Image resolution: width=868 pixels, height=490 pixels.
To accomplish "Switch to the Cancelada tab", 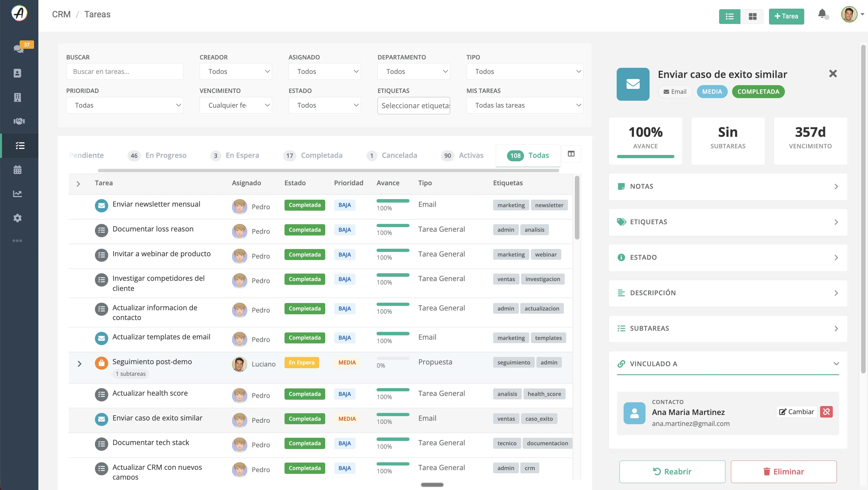I will coord(392,155).
